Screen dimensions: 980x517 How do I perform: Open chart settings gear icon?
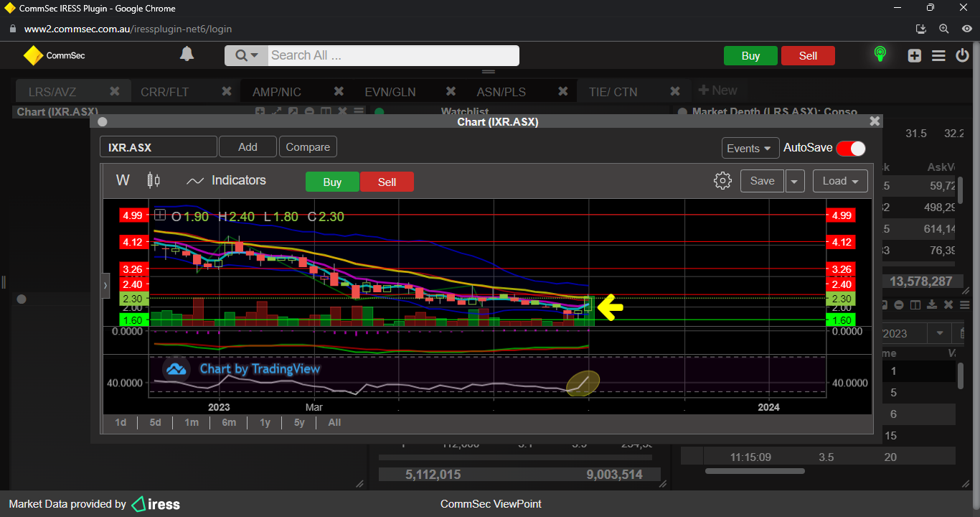722,181
